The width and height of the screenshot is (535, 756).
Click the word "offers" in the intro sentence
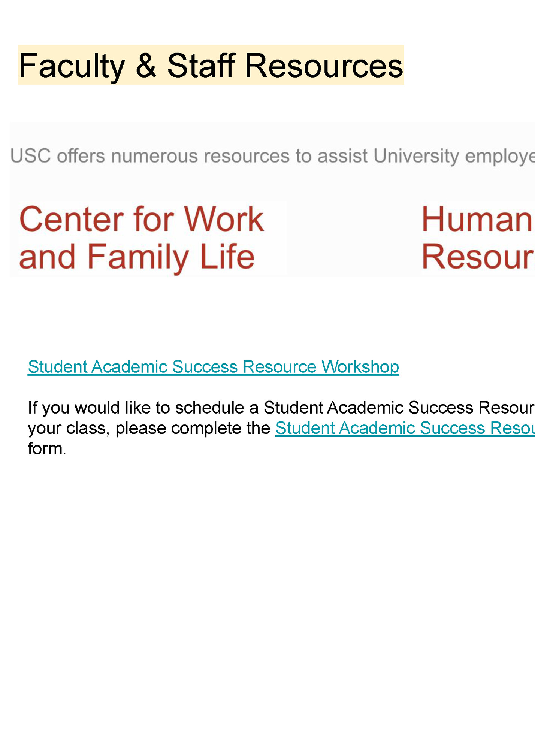coord(81,156)
